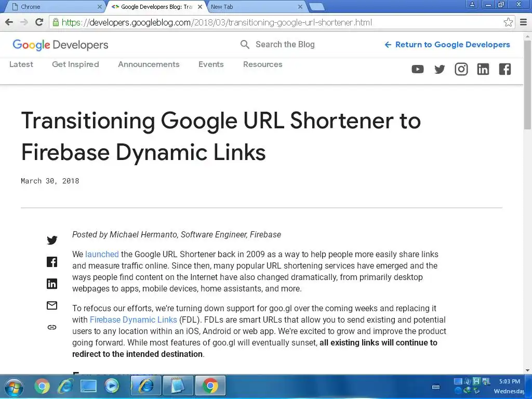Open the LinkedIn icon in header
The width and height of the screenshot is (532, 399).
point(483,69)
